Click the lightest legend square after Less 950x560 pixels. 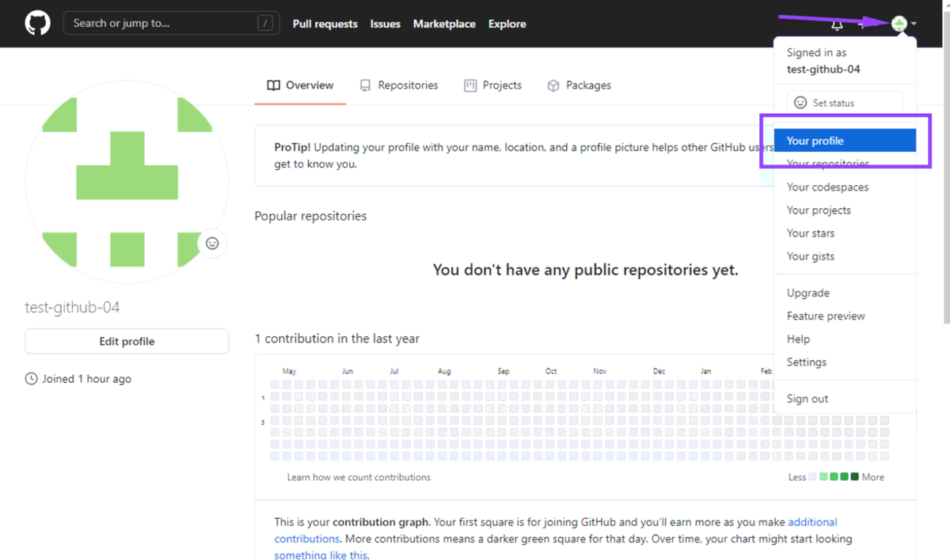pos(813,477)
